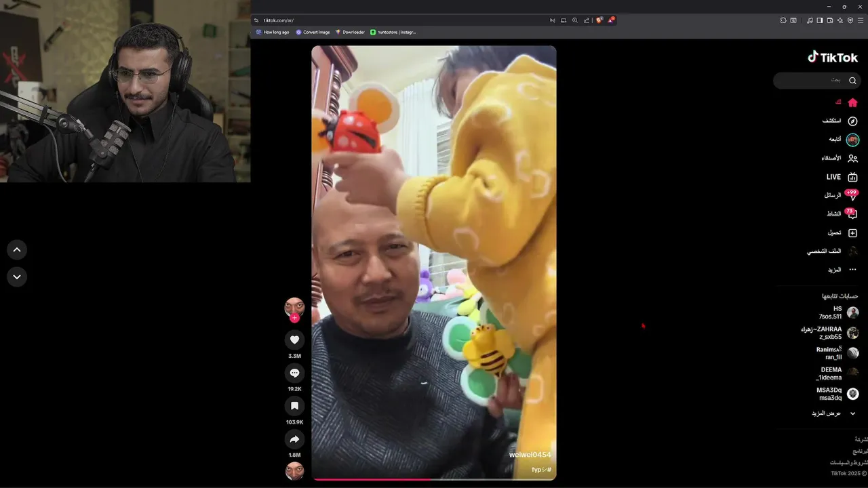Viewport: 868px width, 488px height.
Task: Seek using the red video progress bar
Action: pyautogui.click(x=434, y=479)
